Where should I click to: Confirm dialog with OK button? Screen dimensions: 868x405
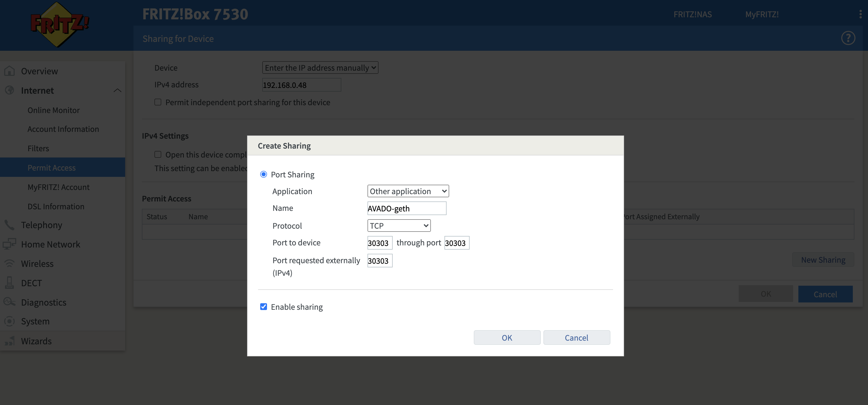(x=507, y=338)
